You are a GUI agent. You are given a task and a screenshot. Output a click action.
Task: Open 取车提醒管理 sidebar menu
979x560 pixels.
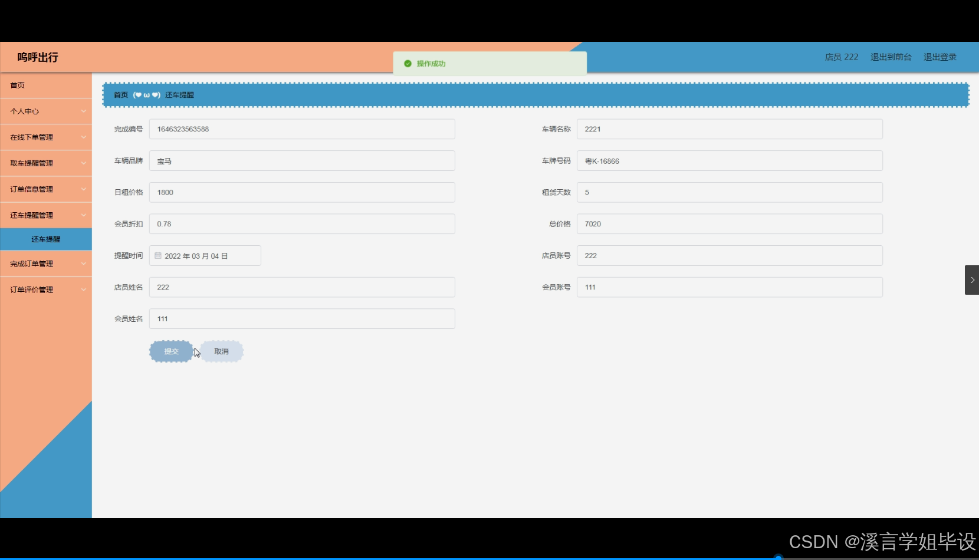click(x=46, y=163)
